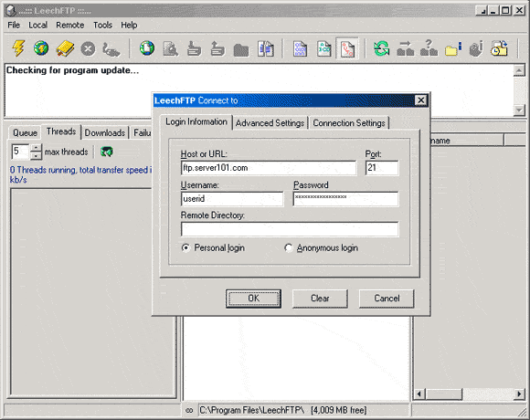Switch to the Downloads tab
The height and width of the screenshot is (420, 530).
(x=105, y=132)
